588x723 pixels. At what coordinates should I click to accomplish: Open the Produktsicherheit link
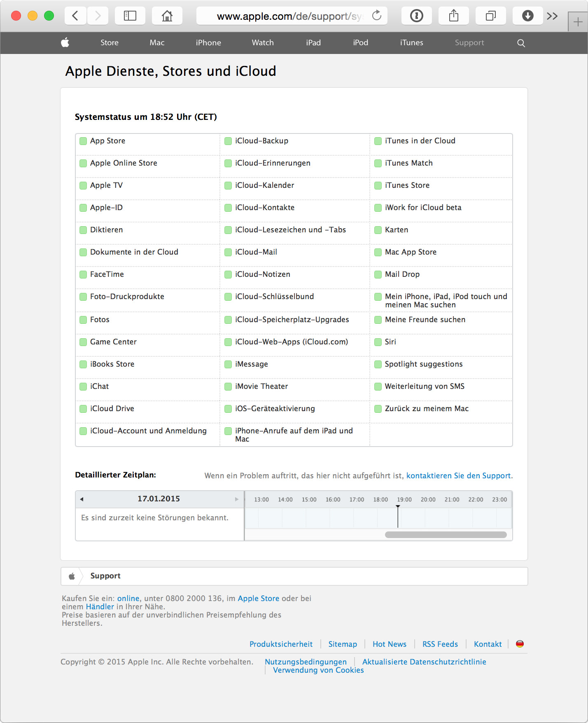click(x=281, y=644)
